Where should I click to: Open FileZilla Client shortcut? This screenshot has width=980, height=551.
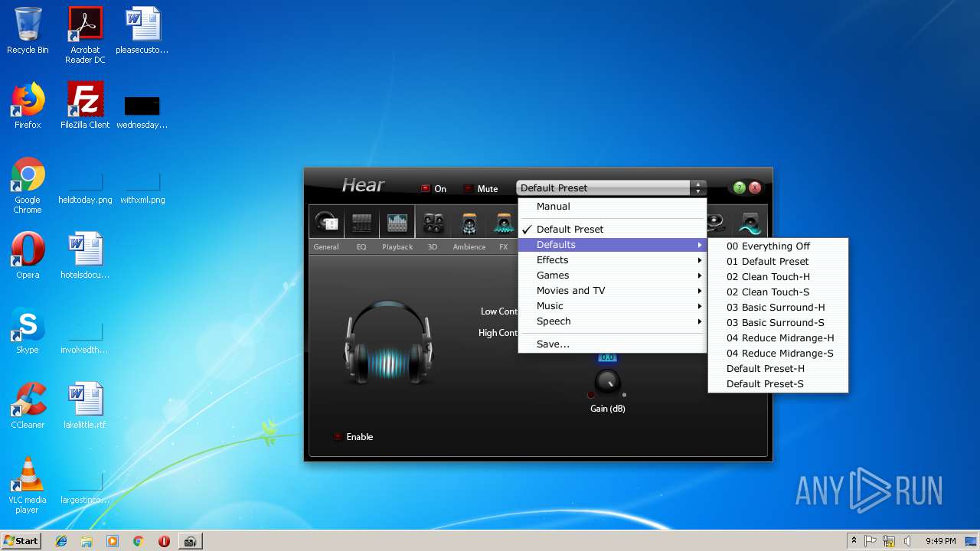(85, 106)
